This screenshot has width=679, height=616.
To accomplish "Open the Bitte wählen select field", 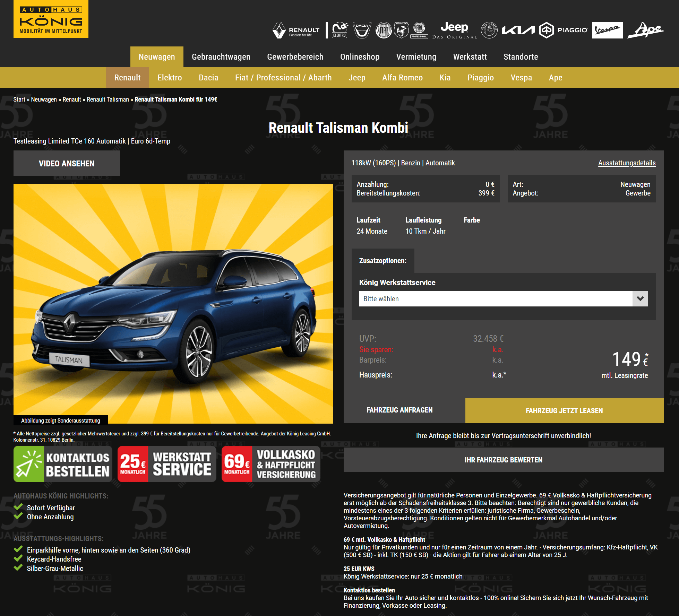I will coord(504,298).
